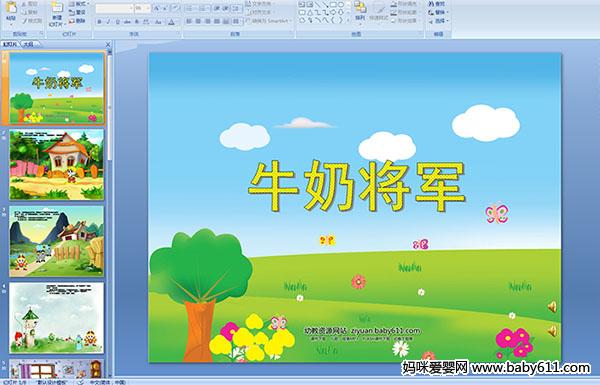Toggle Italic text formatting

pyautogui.click(x=108, y=22)
